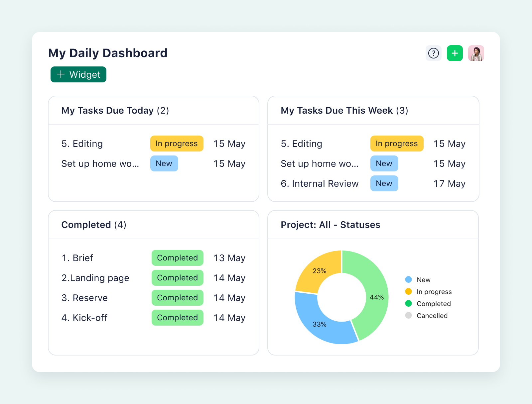Click the green plus icon in header
The image size is (532, 404).
[455, 53]
